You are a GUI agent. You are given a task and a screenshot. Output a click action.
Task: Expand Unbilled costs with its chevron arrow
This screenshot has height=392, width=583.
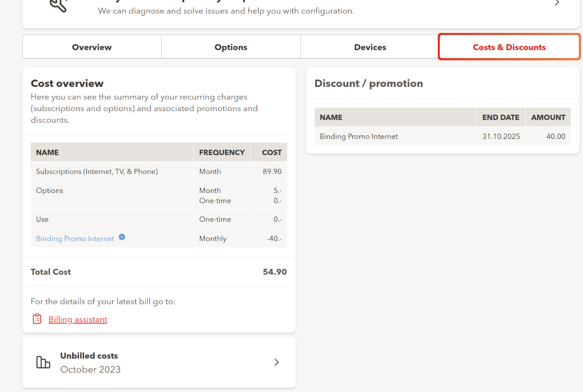click(x=277, y=362)
